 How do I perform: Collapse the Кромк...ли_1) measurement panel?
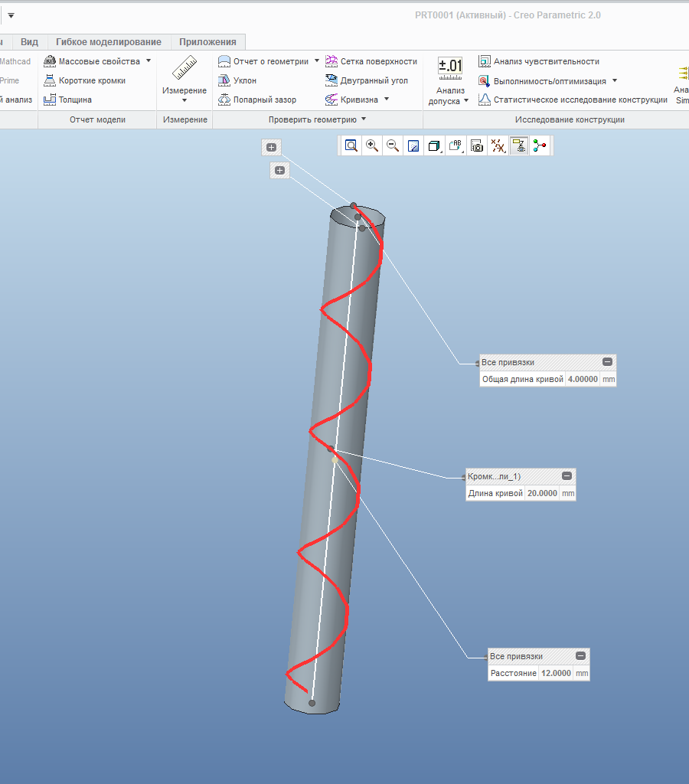pyautogui.click(x=567, y=475)
